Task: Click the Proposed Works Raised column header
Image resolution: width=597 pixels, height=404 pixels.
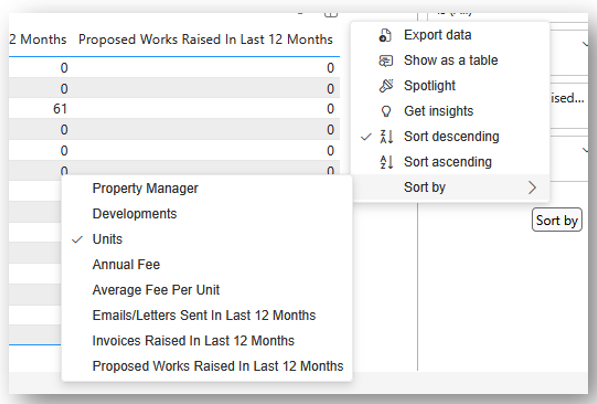Action: pos(206,39)
